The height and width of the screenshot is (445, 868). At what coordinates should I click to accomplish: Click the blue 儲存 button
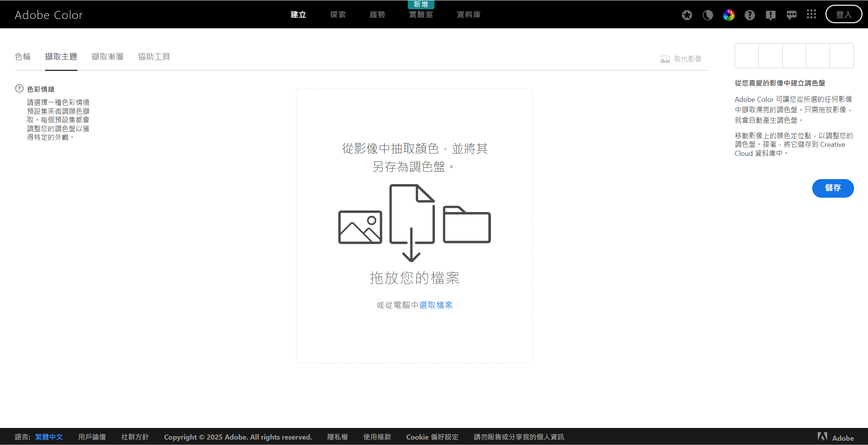(x=833, y=188)
